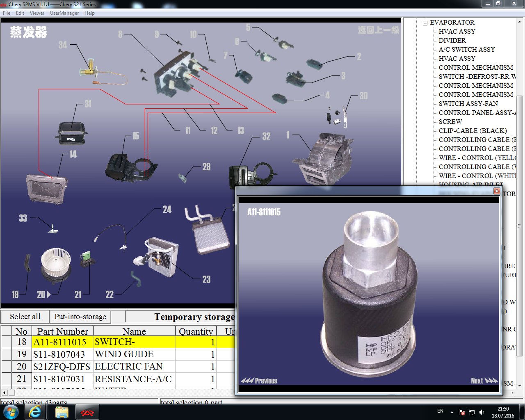The width and height of the screenshot is (525, 420).
Task: Go to Next image in part popup
Action: [x=484, y=381]
